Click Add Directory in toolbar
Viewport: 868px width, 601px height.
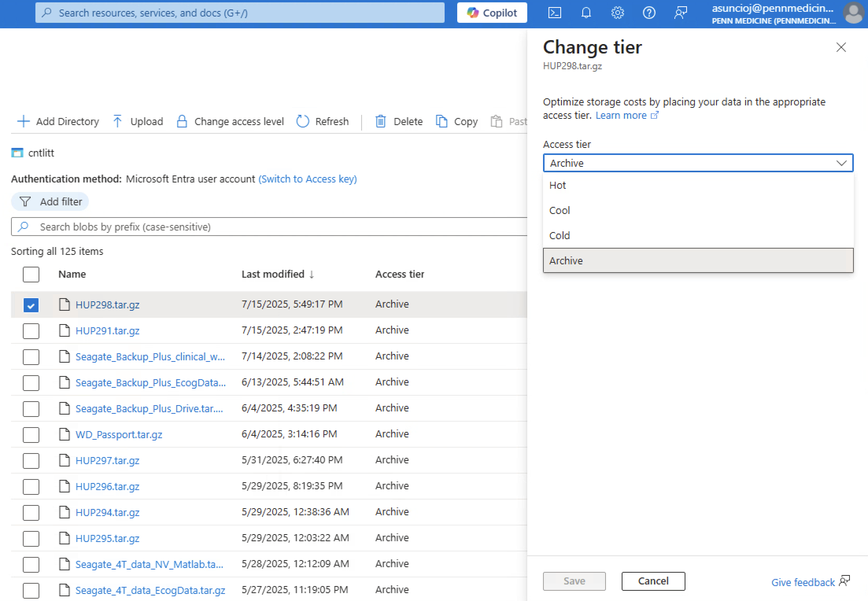pyautogui.click(x=58, y=122)
